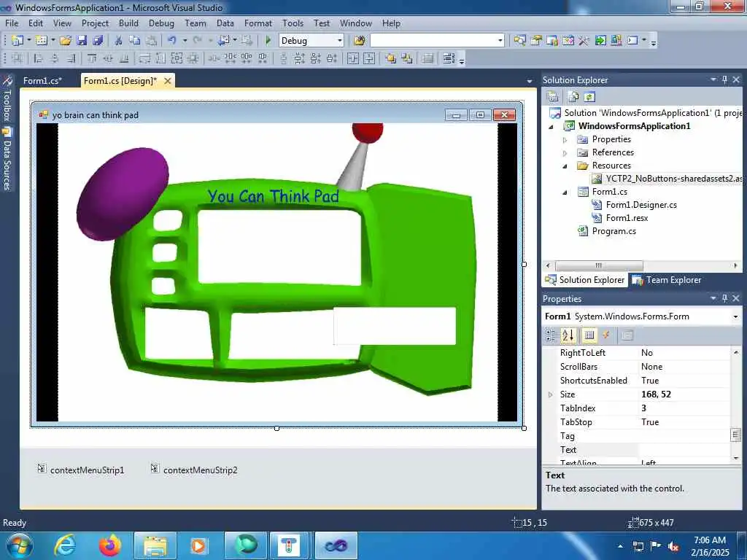Click the Text property value field
This screenshot has height=560, width=747.
(x=684, y=450)
